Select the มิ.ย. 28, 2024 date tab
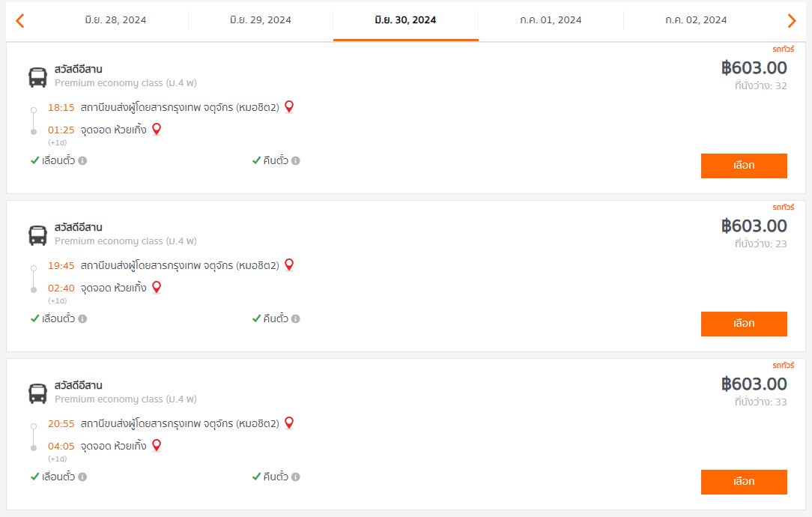 (115, 19)
